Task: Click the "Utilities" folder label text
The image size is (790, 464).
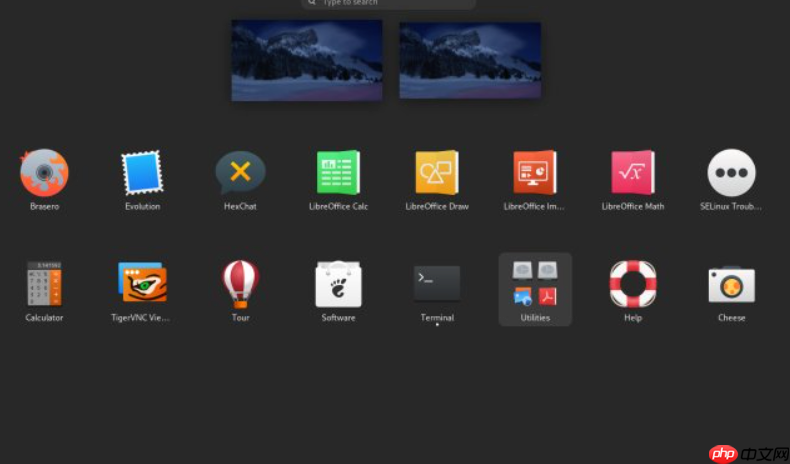Action: pos(535,318)
